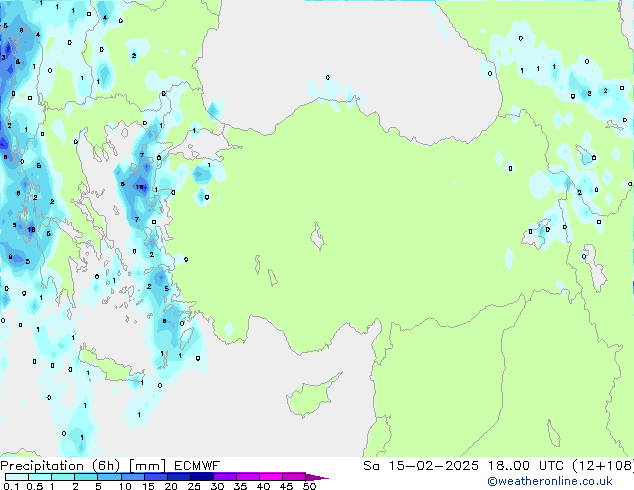Click the 0.1–0.5 mm legend swatch

coord(17,477)
